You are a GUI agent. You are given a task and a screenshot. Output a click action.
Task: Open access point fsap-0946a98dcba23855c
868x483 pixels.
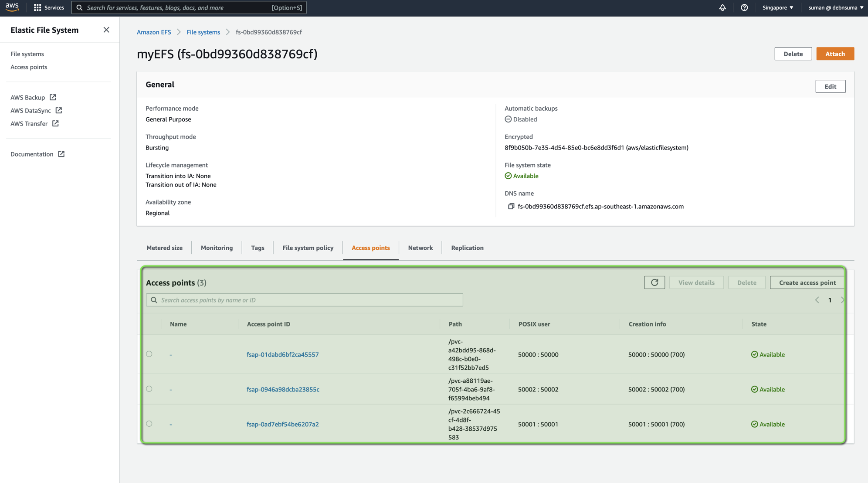click(283, 389)
